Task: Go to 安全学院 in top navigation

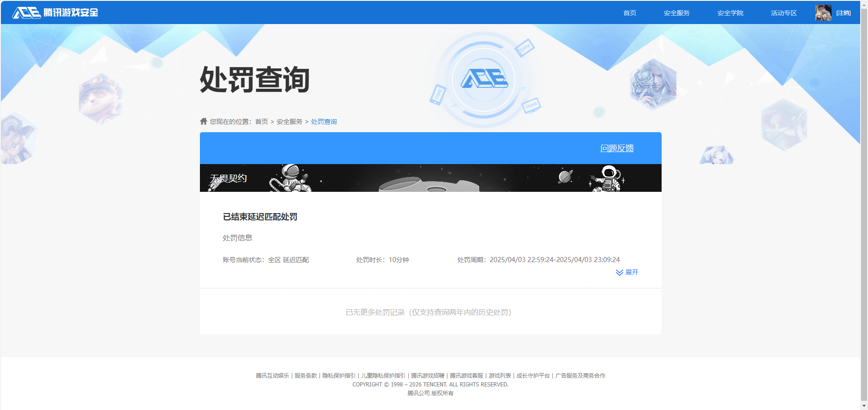Action: point(730,13)
